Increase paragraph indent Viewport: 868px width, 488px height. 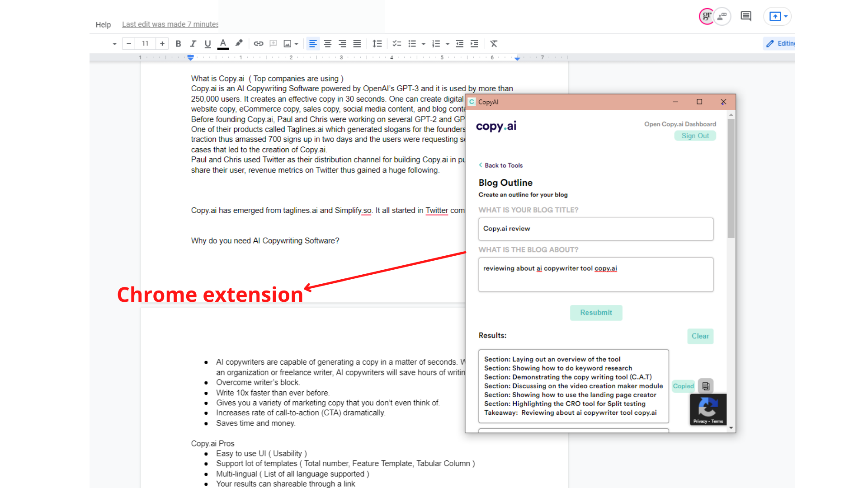coord(474,44)
